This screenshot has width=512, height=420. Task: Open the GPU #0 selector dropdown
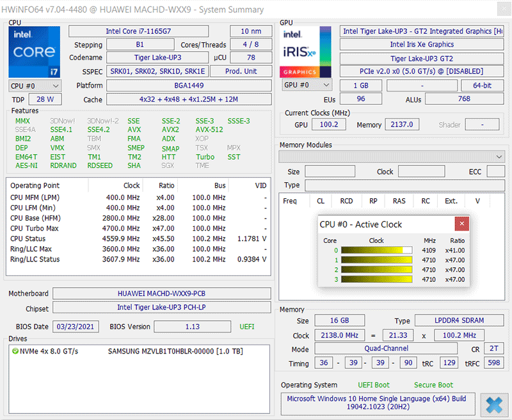click(x=308, y=85)
